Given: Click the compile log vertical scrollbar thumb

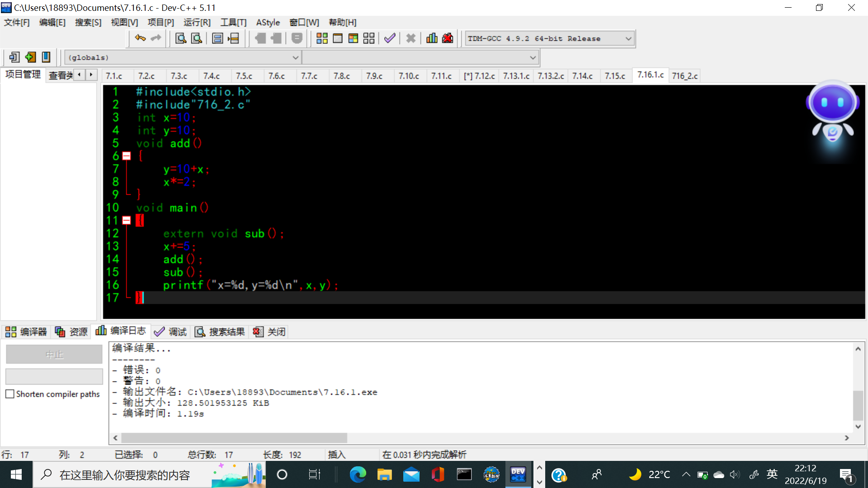Looking at the screenshot, I should click(858, 405).
